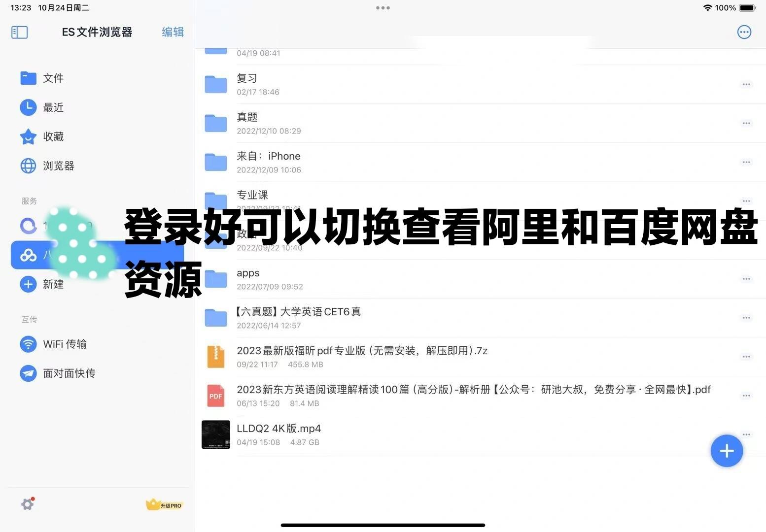Click the plus icon beside 新建
Viewport: 766px width, 532px height.
pos(28,284)
